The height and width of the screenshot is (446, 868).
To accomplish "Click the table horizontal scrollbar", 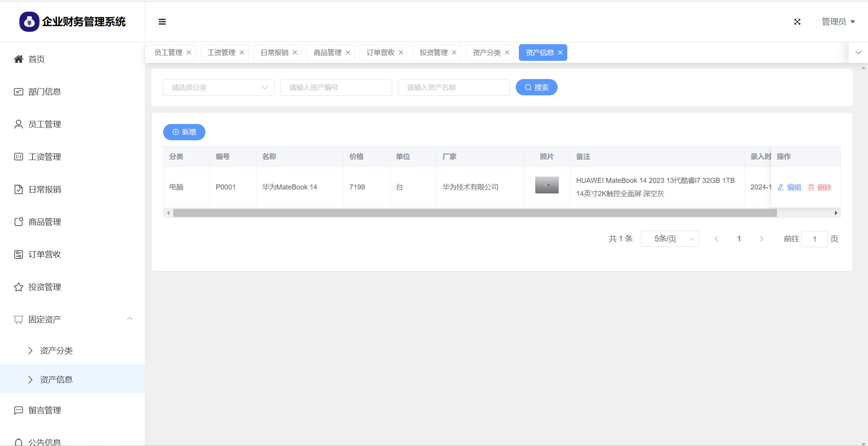I will (475, 213).
